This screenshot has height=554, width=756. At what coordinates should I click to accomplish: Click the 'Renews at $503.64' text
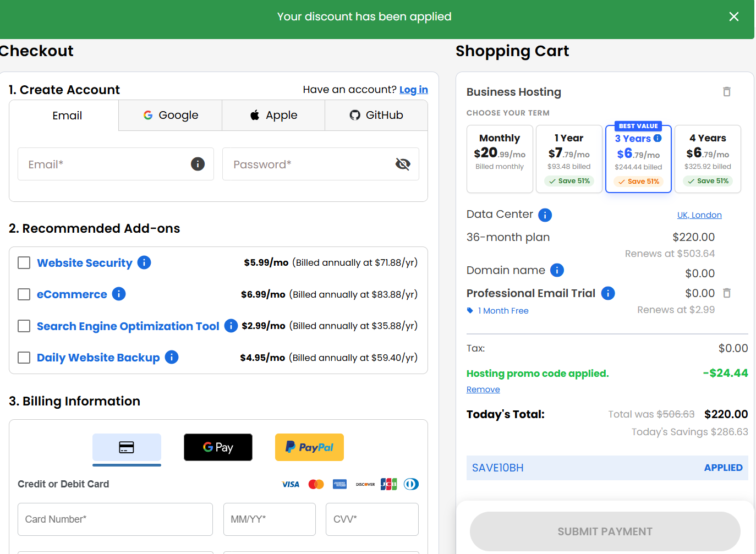tap(670, 254)
